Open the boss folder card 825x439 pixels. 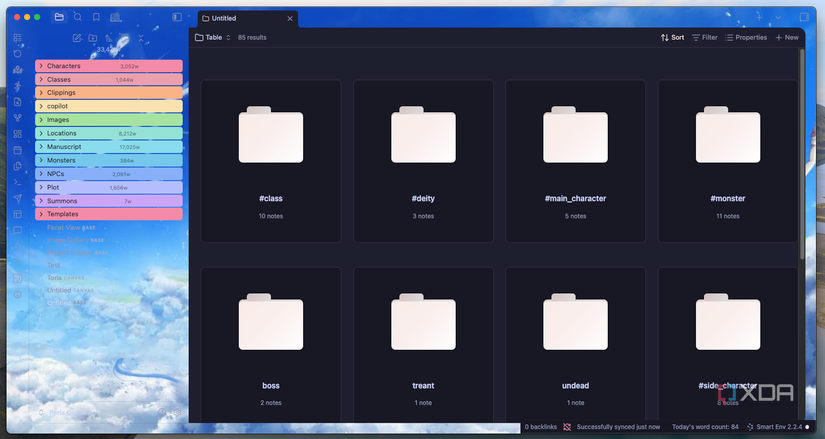tap(271, 345)
